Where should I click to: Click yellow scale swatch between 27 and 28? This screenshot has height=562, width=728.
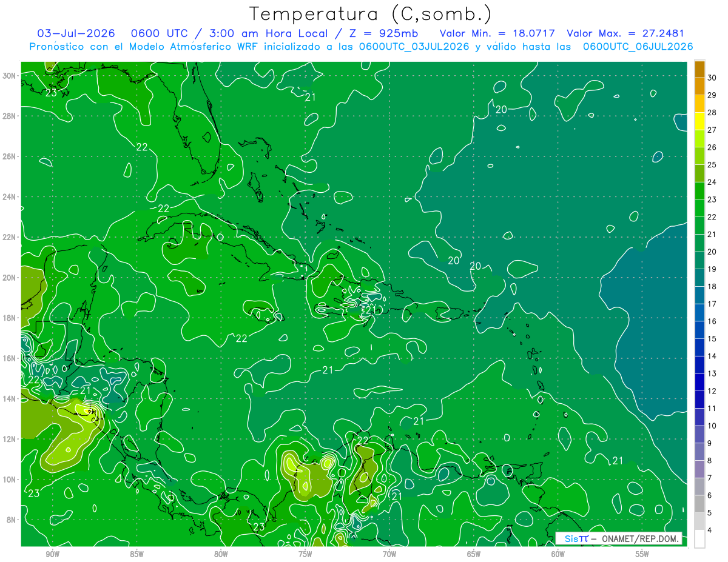click(x=699, y=121)
